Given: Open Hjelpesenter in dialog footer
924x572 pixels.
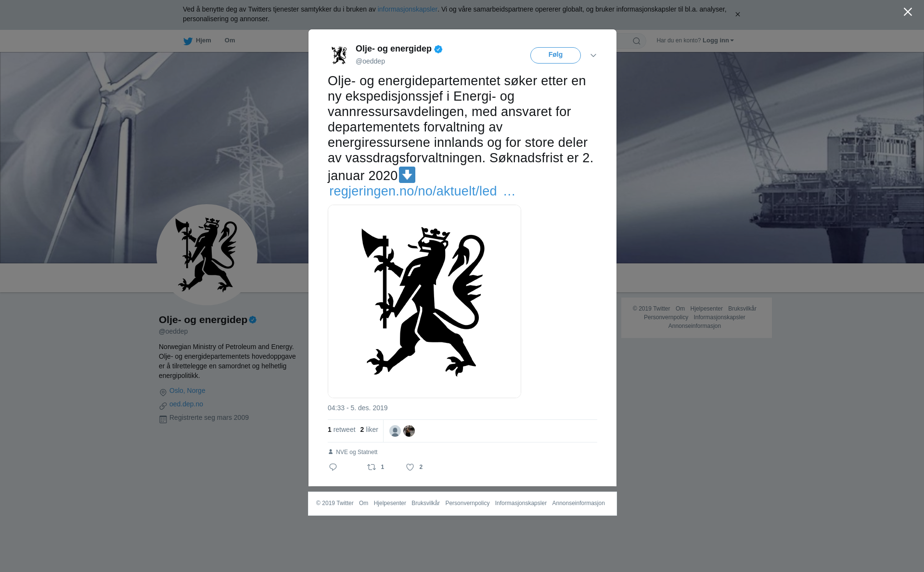Looking at the screenshot, I should click(x=390, y=503).
